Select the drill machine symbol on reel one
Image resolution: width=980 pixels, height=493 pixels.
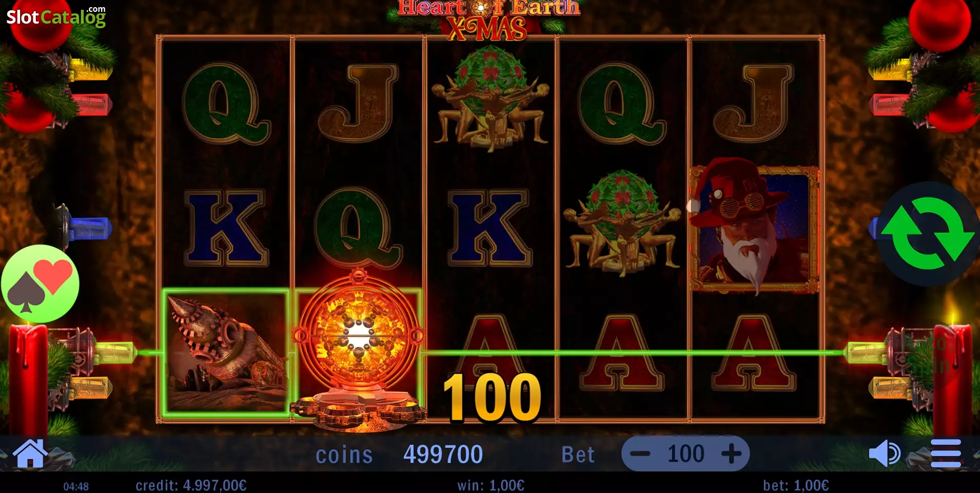[226, 352]
